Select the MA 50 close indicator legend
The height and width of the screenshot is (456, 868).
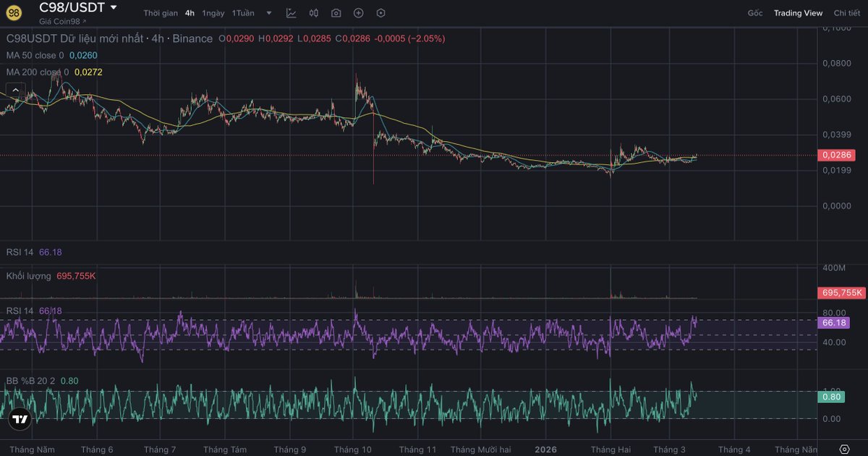[x=35, y=55]
